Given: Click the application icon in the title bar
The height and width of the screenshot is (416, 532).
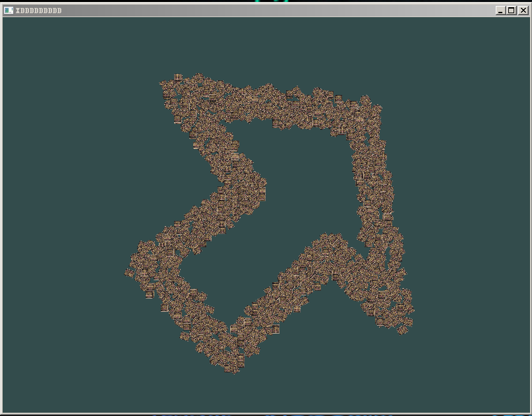Looking at the screenshot, I should point(9,11).
